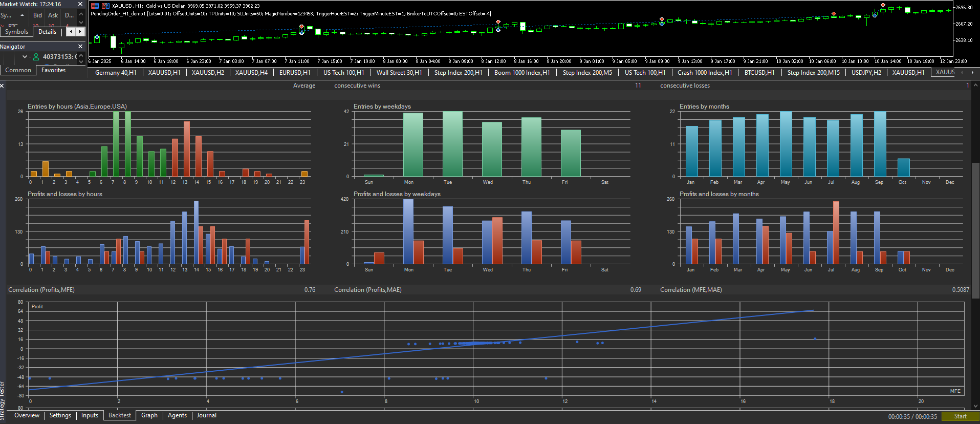
Task: Select the BTCUSD,H1 chart tab
Action: point(759,73)
